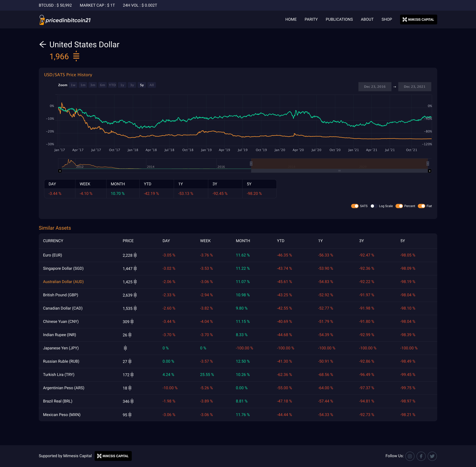476x467 pixels.
Task: Open Mimesis Capital badge in header
Action: tap(418, 19)
